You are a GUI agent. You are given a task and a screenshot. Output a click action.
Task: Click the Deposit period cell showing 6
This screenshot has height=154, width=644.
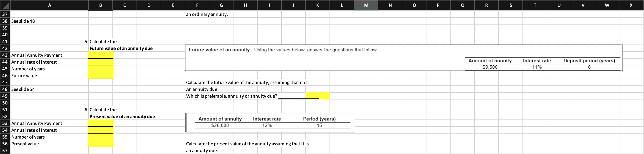589,67
